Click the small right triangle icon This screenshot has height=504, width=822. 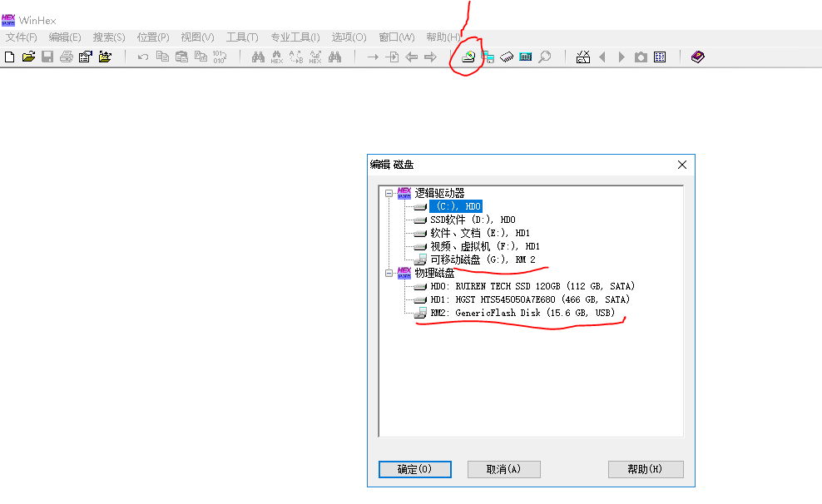pyautogui.click(x=621, y=57)
